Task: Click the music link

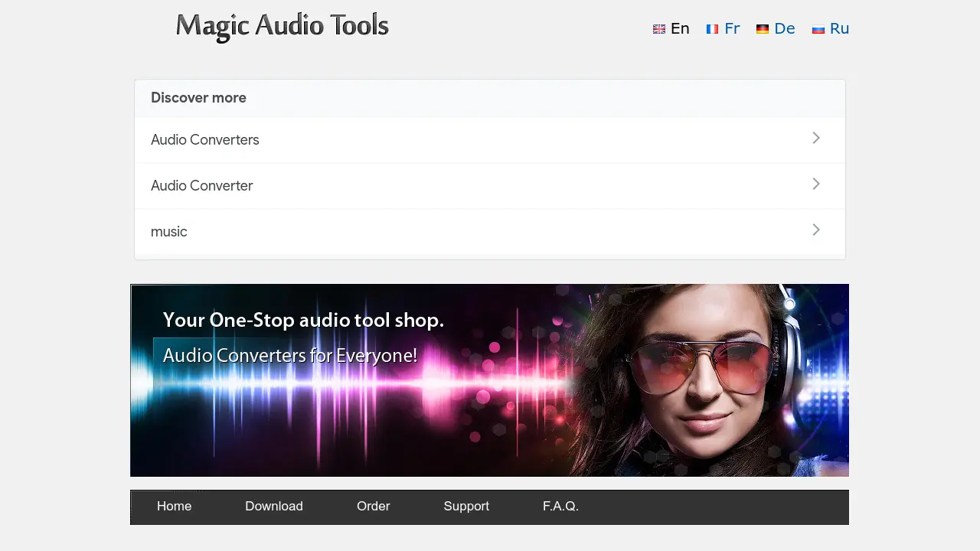Action: point(168,231)
